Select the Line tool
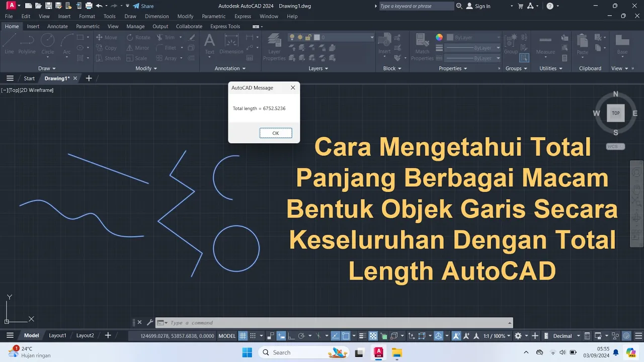 coord(9,44)
